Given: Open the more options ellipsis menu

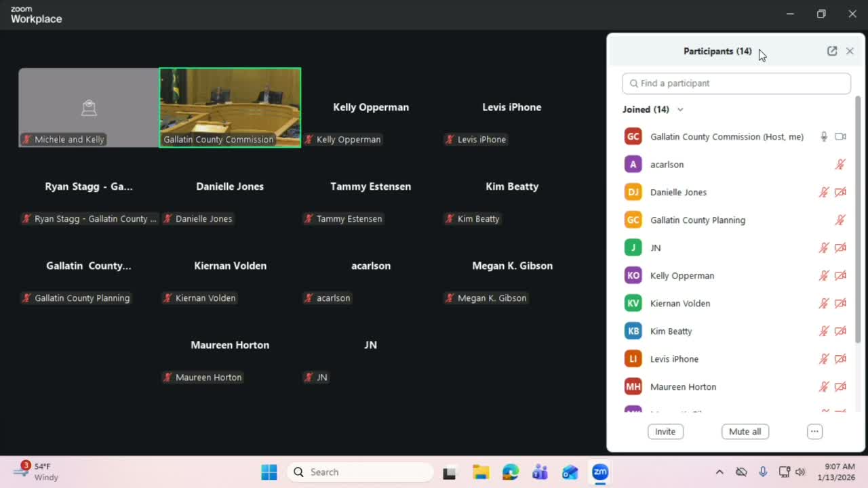Looking at the screenshot, I should [x=814, y=432].
